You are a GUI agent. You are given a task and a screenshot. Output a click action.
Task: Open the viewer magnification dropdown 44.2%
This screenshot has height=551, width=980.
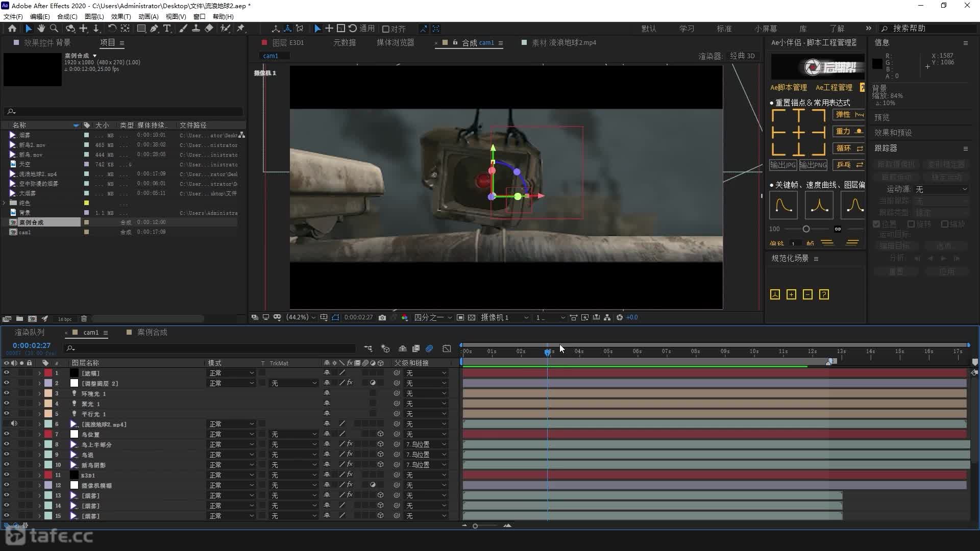point(301,317)
